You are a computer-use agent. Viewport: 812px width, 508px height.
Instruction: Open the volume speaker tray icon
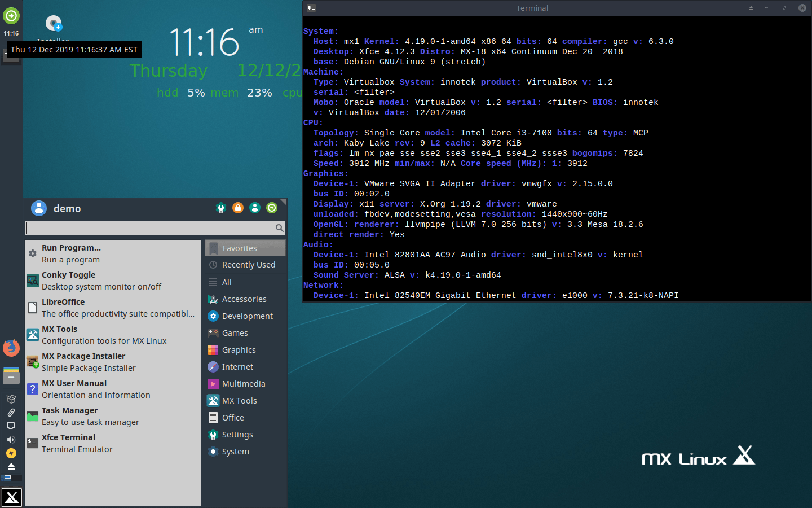pos(11,440)
